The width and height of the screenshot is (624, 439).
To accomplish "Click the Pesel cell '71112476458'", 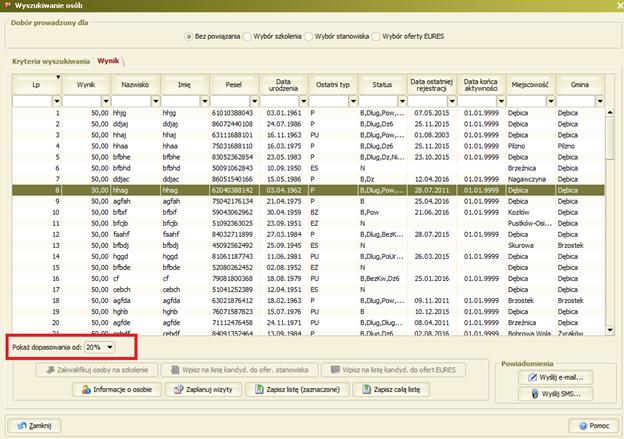I will click(x=232, y=323).
